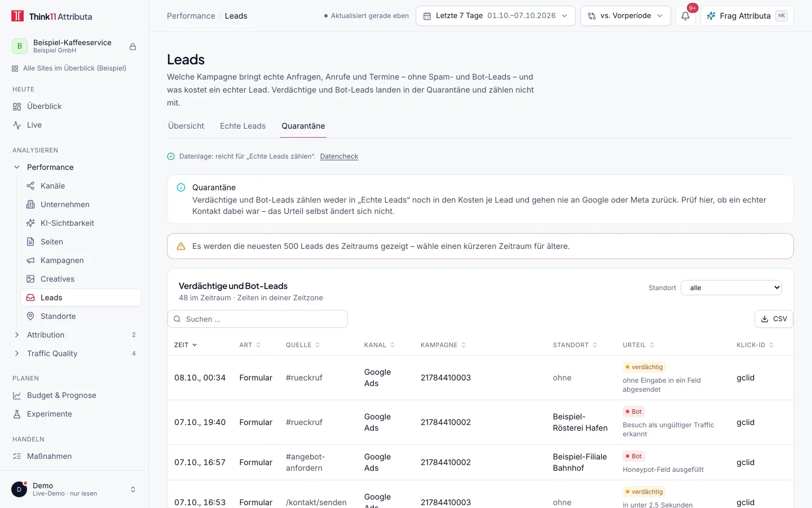Click the #angebot-anfordern source cell
Image resolution: width=812 pixels, height=508 pixels.
(x=305, y=462)
